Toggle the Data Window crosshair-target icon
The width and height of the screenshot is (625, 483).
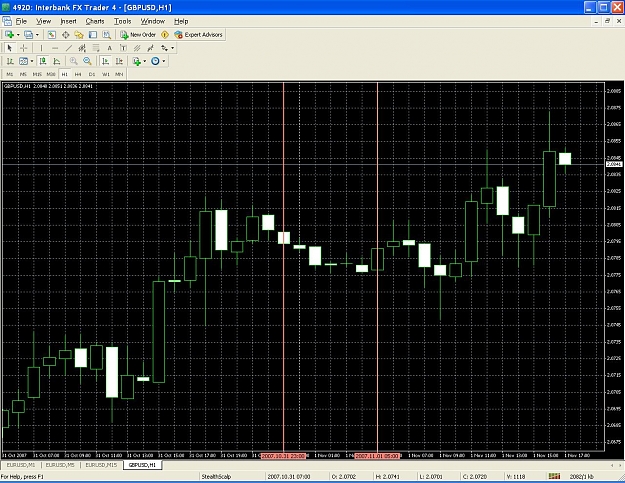(x=65, y=35)
